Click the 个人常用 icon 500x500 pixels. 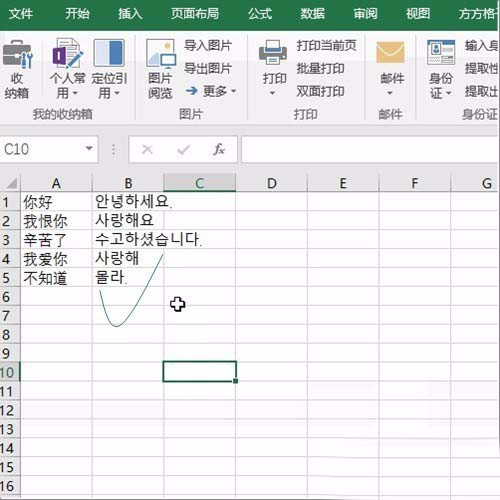pyautogui.click(x=67, y=53)
